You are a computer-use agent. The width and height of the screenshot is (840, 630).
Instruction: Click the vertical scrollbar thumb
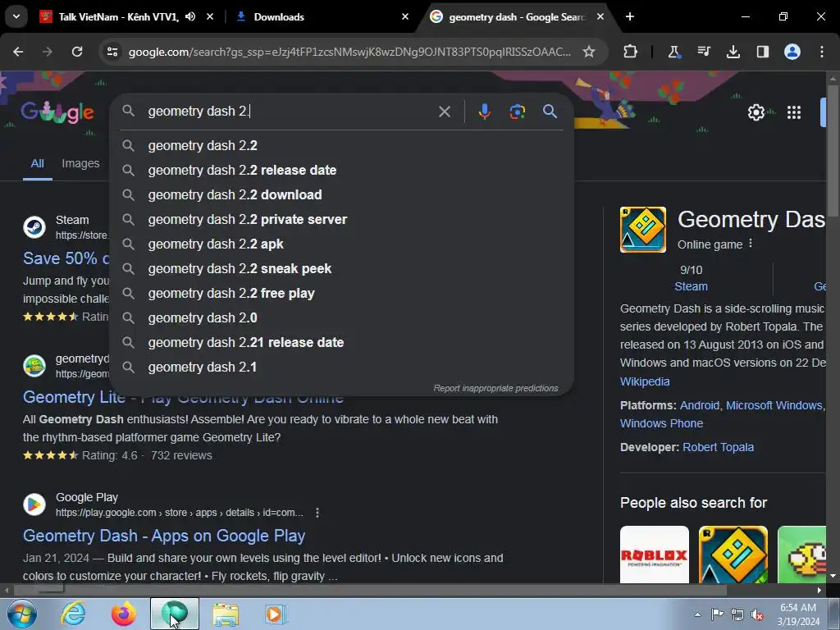click(x=833, y=151)
